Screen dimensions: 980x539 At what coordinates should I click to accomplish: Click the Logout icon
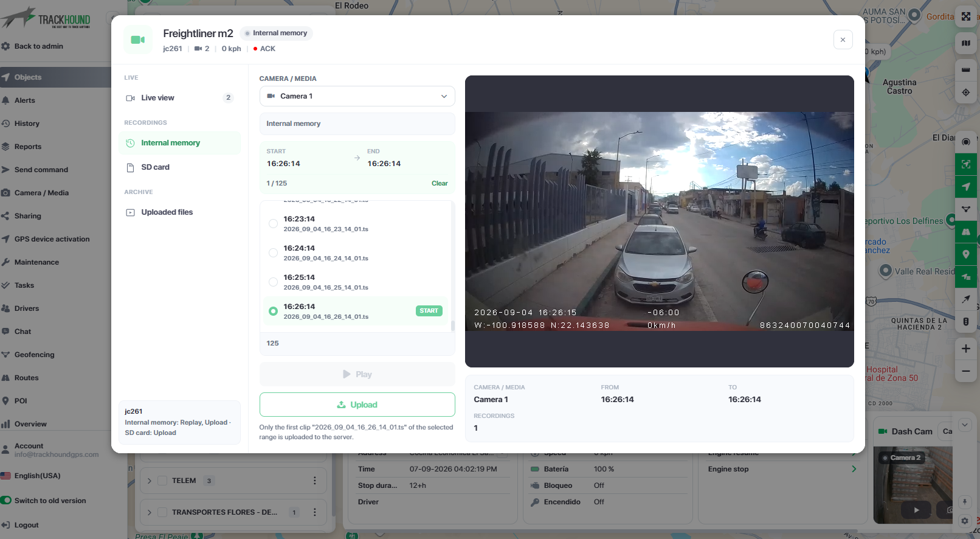(x=5, y=525)
